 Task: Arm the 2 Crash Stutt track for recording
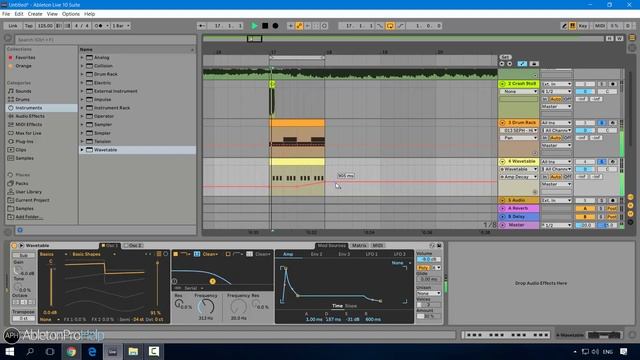tap(612, 84)
